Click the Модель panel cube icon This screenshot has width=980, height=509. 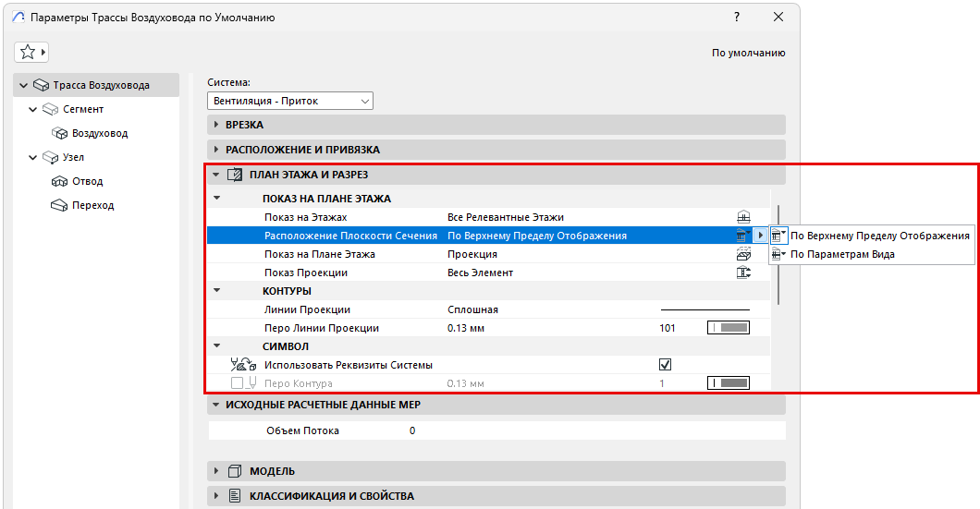(235, 471)
